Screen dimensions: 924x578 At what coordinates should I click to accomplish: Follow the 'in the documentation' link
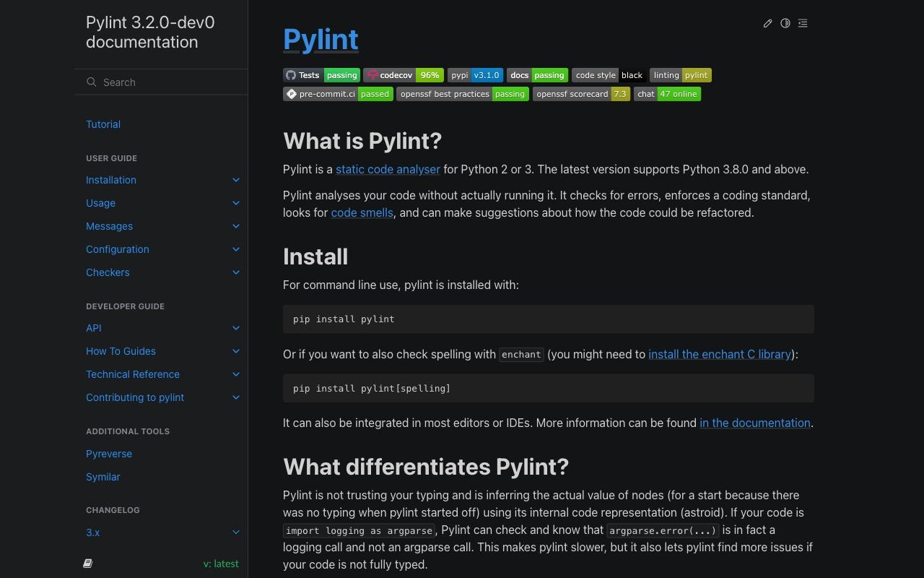pos(755,423)
